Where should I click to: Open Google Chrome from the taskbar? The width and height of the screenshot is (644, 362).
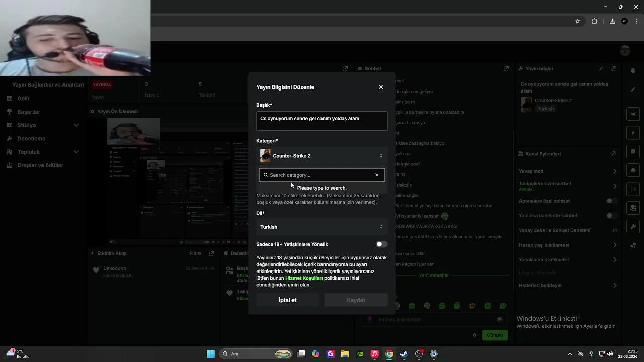[389, 354]
